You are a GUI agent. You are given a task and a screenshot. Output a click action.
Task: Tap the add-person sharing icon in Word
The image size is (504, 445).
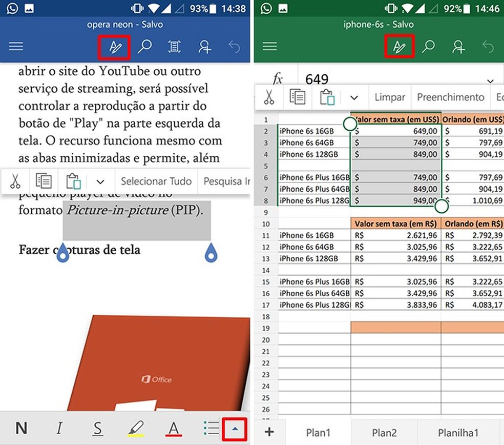coord(204,47)
